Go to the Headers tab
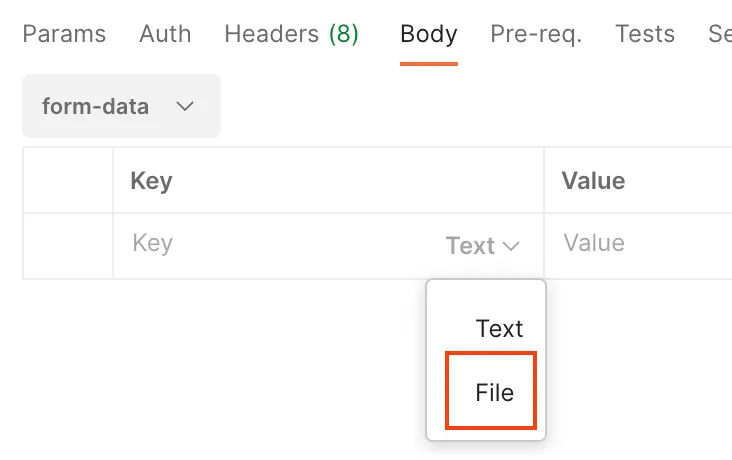This screenshot has width=732, height=460. coord(291,34)
